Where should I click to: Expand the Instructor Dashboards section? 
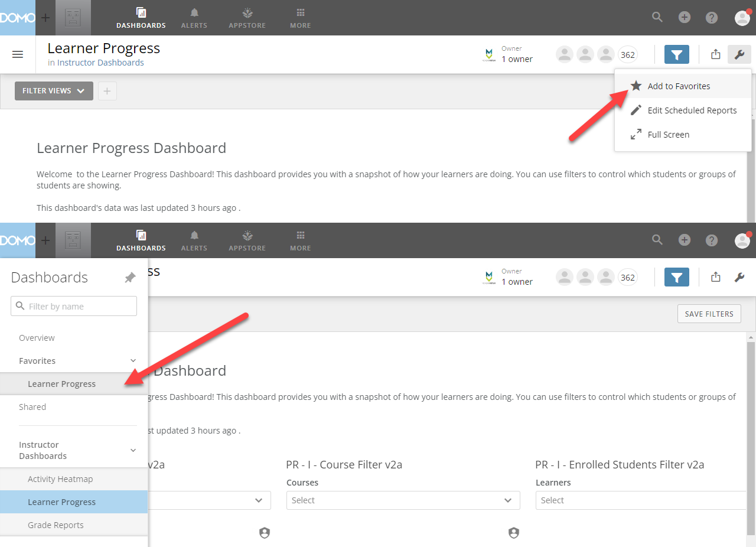tap(132, 450)
